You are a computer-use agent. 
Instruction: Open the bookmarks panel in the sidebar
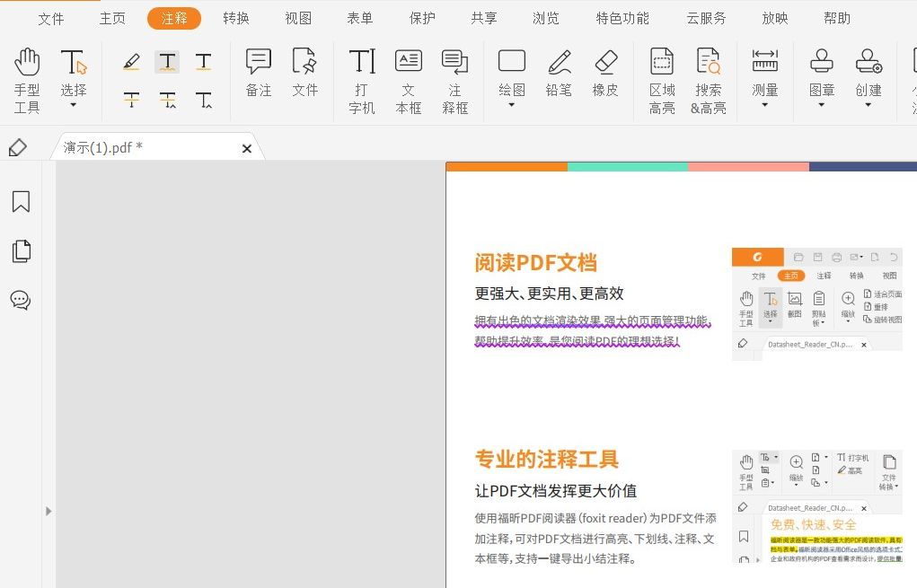coord(20,202)
